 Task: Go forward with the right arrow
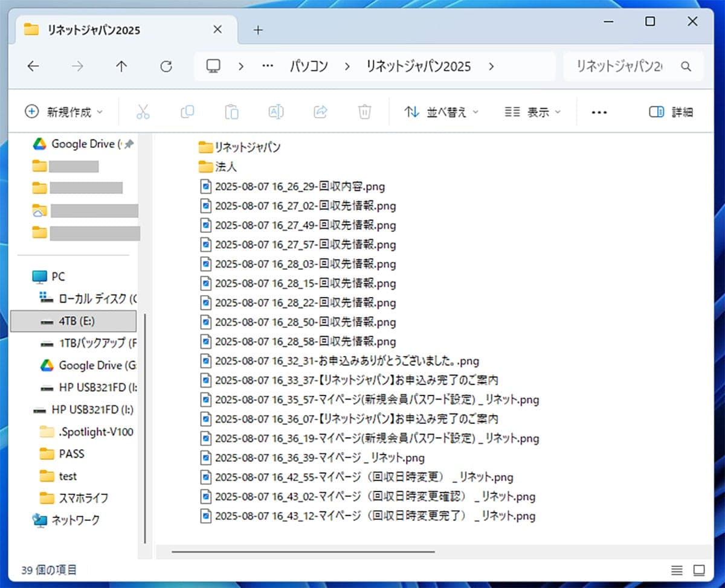tap(77, 66)
